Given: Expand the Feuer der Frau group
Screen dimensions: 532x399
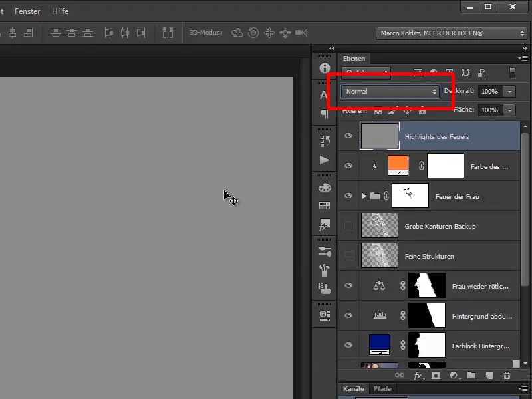Looking at the screenshot, I should coord(364,196).
